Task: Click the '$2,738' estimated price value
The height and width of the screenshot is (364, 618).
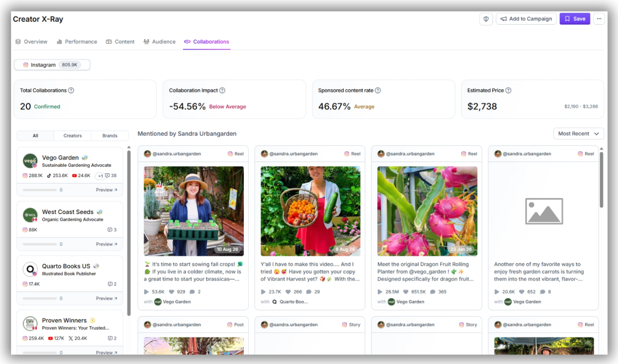Action: pos(482,106)
